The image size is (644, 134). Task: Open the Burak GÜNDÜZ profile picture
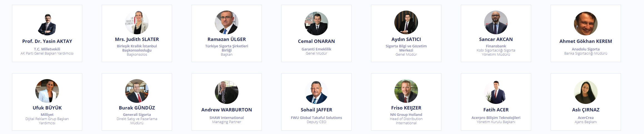pos(137,91)
